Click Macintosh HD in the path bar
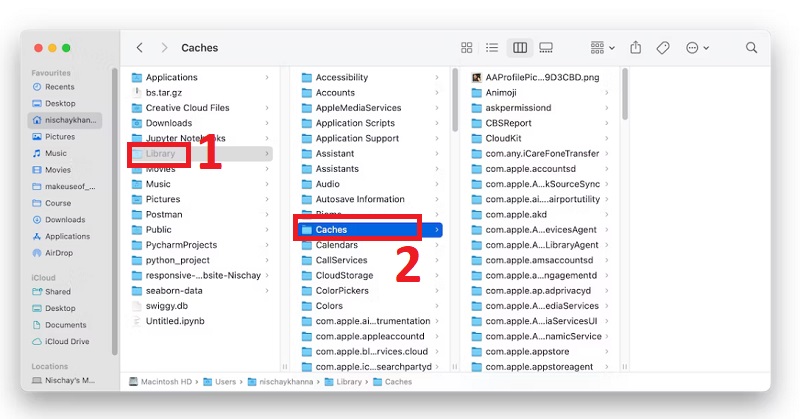 click(x=165, y=382)
